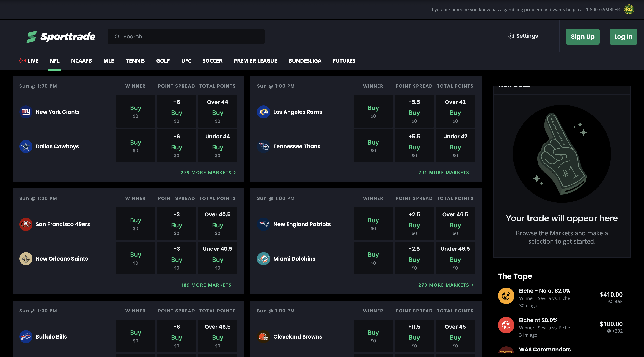Click the Sign Up button
Viewport: 644px width, 357px height.
pyautogui.click(x=582, y=37)
